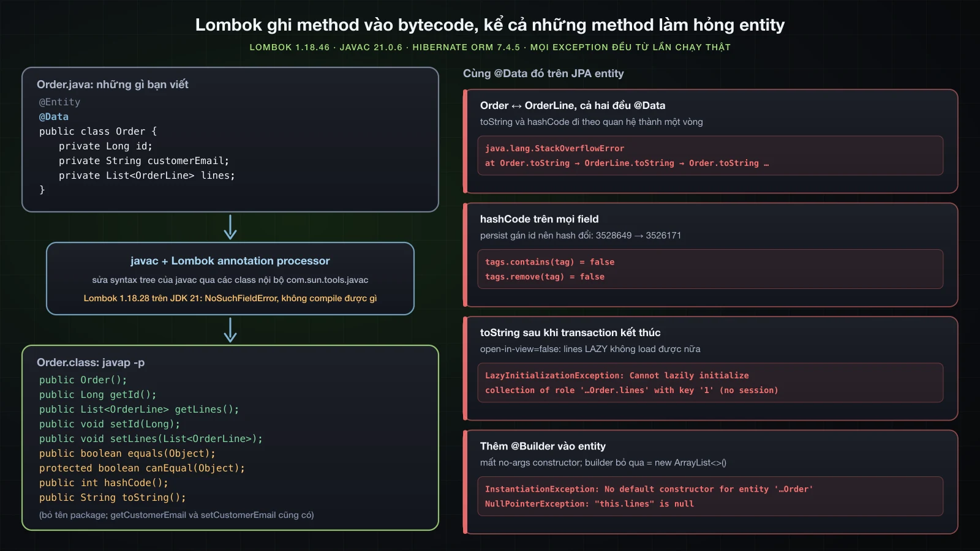Viewport: 980px width, 551px height.
Task: Click heading 'javac + Lombok annotation processor'
Action: 230,261
